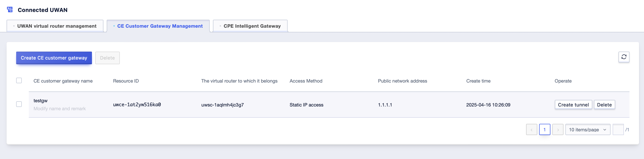Go to previous page arrow
The width and height of the screenshot is (644, 159).
tap(531, 129)
